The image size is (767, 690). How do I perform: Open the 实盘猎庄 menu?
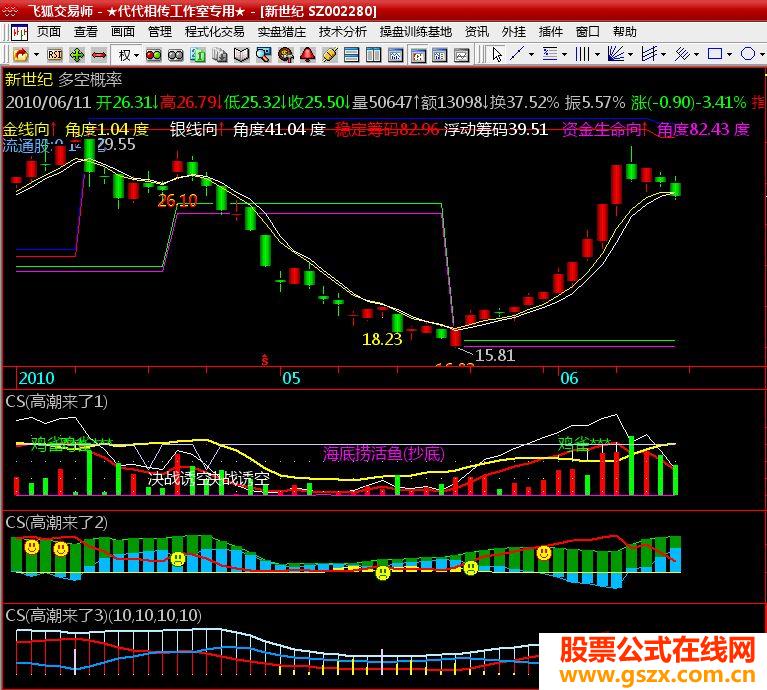(282, 32)
